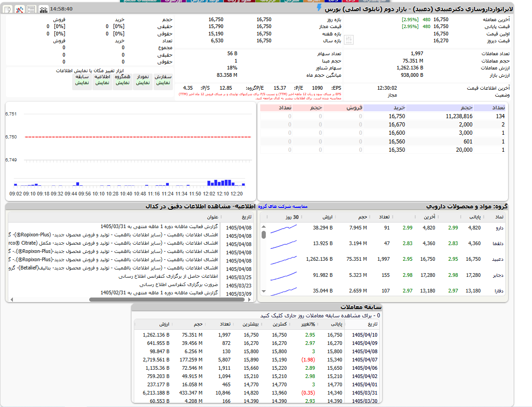Image resolution: width=532 pixels, height=407 pixels.
Task: Click EPS value 1090
Action: (x=317, y=88)
